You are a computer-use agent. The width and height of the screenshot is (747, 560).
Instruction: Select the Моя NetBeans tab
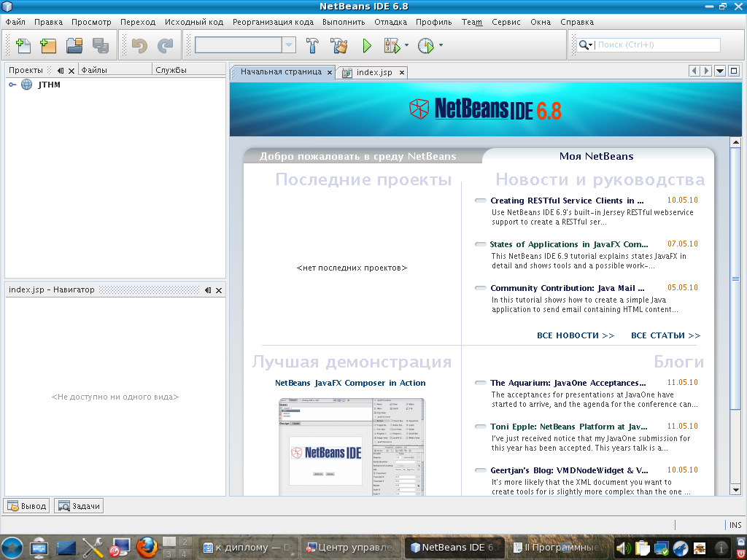click(596, 156)
